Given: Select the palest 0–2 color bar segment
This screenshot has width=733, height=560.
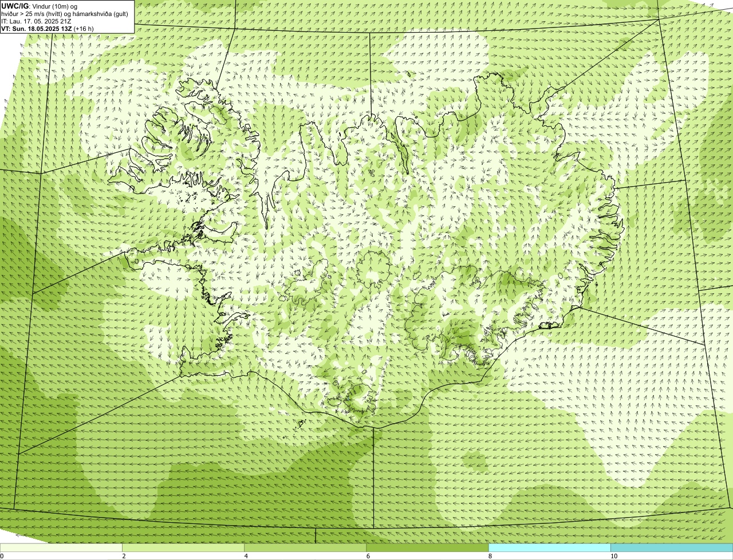Looking at the screenshot, I should [x=61, y=547].
